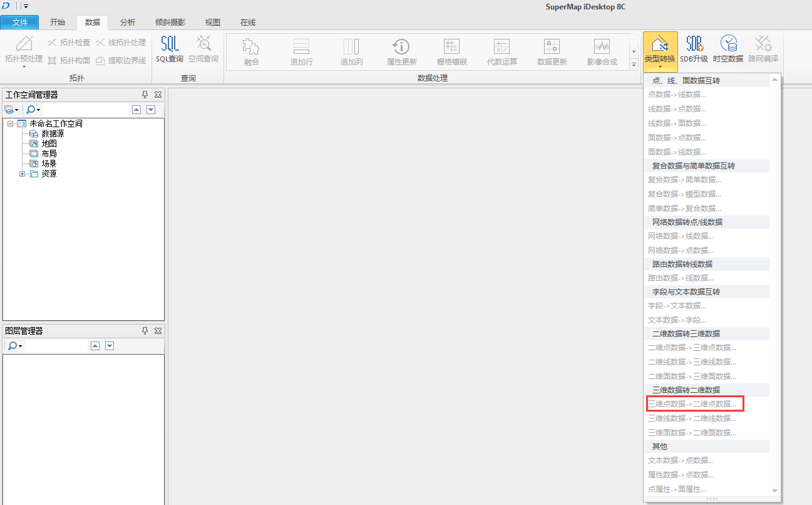Switch to the 分析 tab
The height and width of the screenshot is (505, 812).
click(x=128, y=22)
